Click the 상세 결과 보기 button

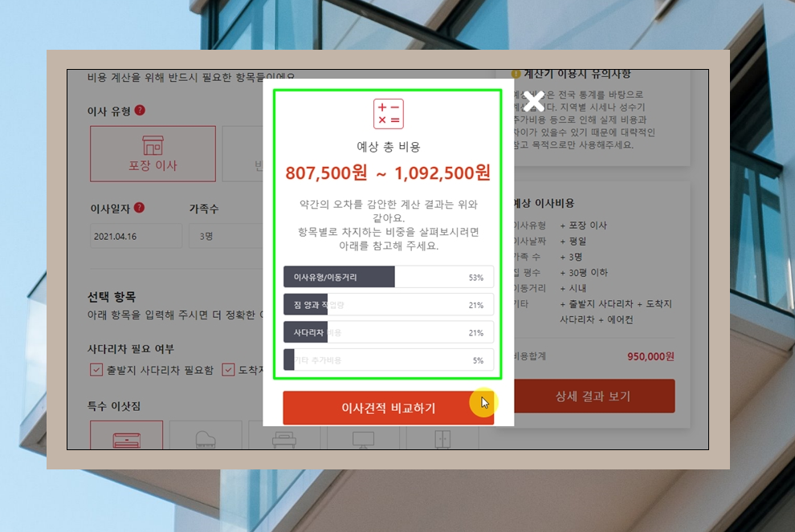click(x=593, y=396)
